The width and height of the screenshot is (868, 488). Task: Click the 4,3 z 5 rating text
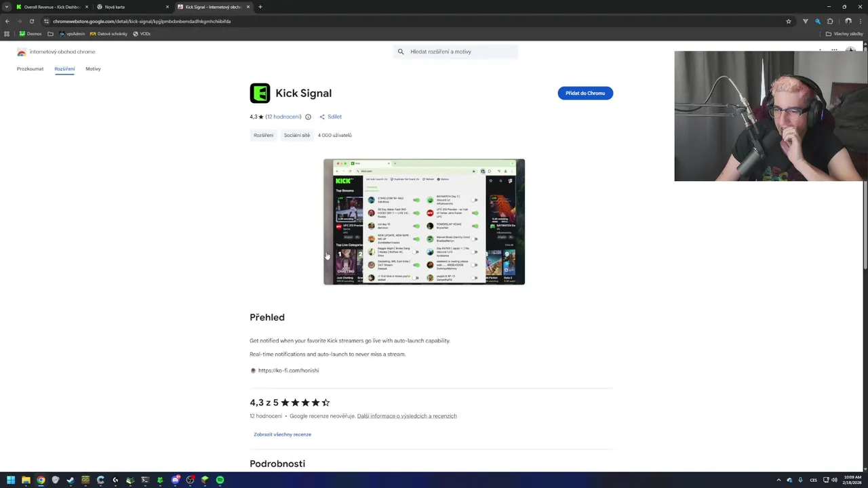click(x=264, y=403)
